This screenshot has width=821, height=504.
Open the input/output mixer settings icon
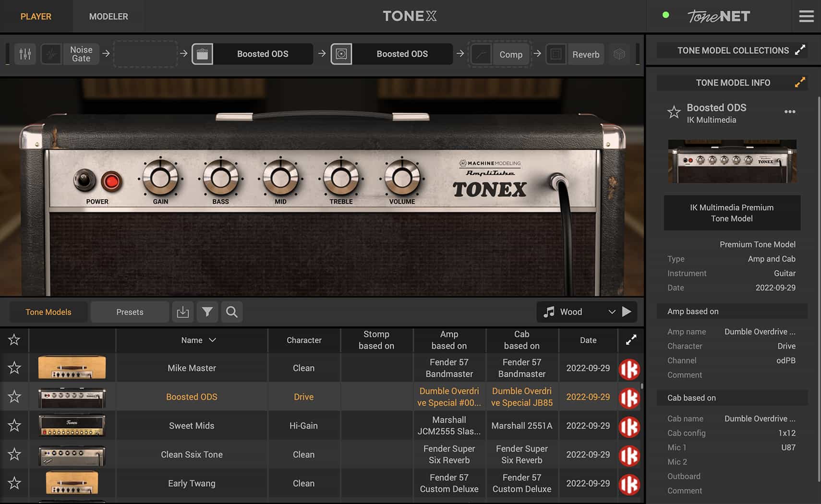[x=25, y=54]
